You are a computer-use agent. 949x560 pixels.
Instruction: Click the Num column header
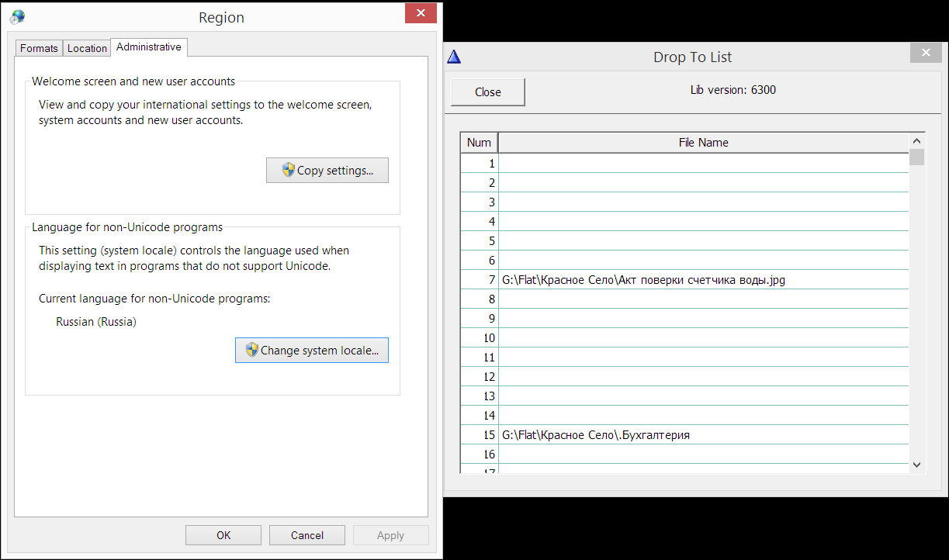point(479,142)
